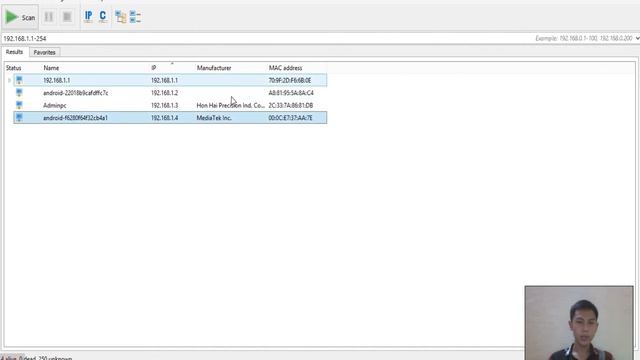Sort by the MAC address column header
Viewport: 640px width, 360px height.
[285, 68]
